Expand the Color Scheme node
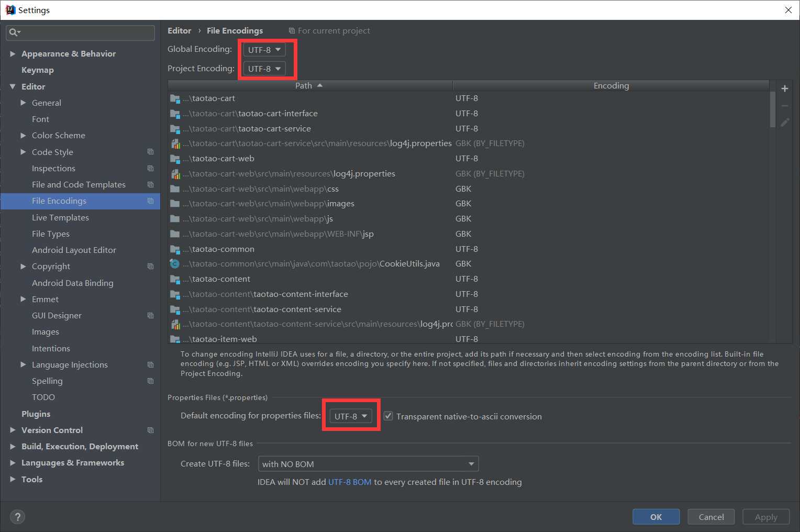 pos(23,135)
